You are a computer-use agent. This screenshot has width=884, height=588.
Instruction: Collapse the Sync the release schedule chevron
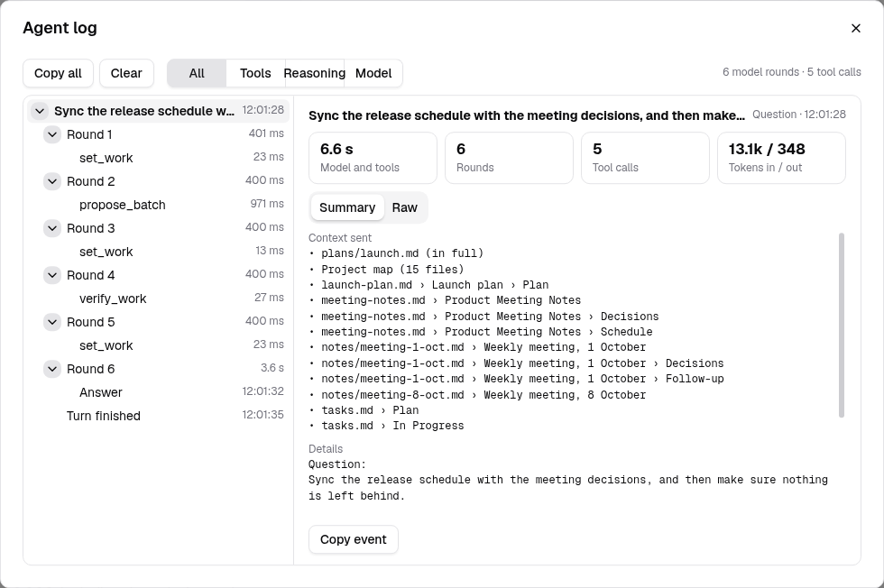(40, 111)
